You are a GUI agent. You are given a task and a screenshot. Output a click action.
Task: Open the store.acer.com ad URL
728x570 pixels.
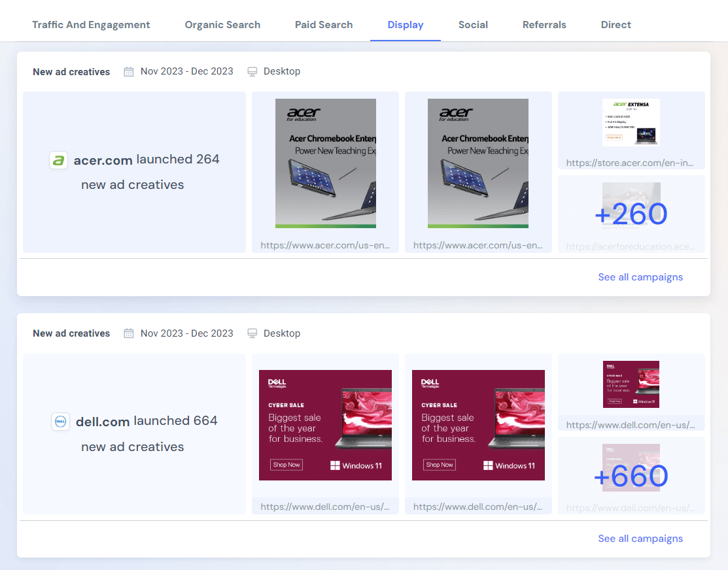tap(631, 163)
